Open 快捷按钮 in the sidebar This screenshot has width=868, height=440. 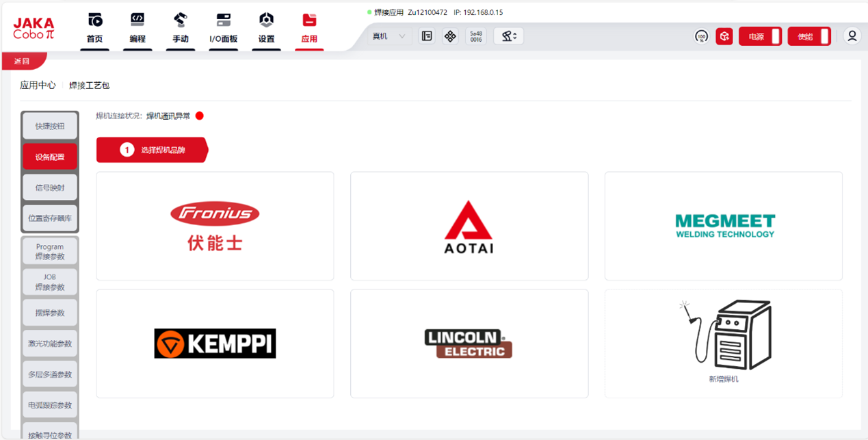(50, 126)
